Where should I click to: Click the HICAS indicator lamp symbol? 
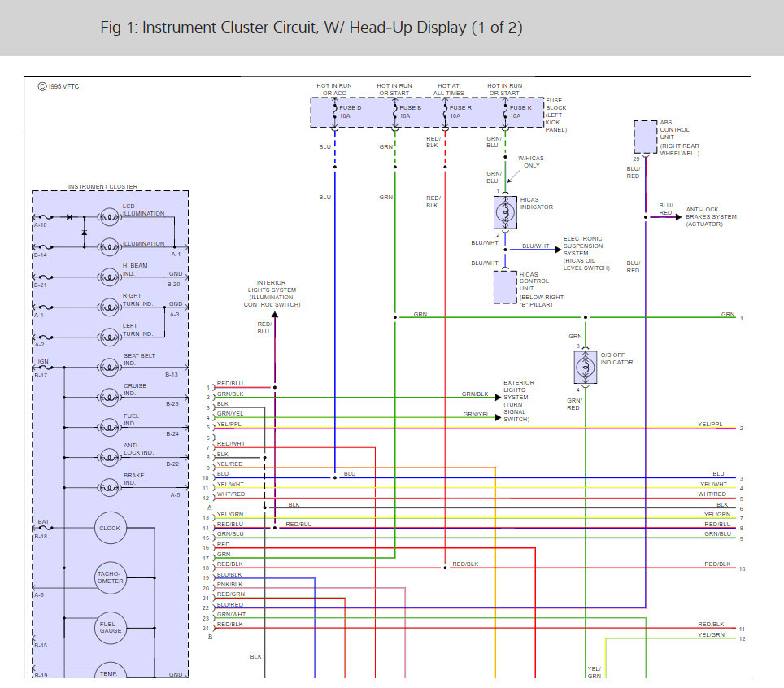(504, 211)
